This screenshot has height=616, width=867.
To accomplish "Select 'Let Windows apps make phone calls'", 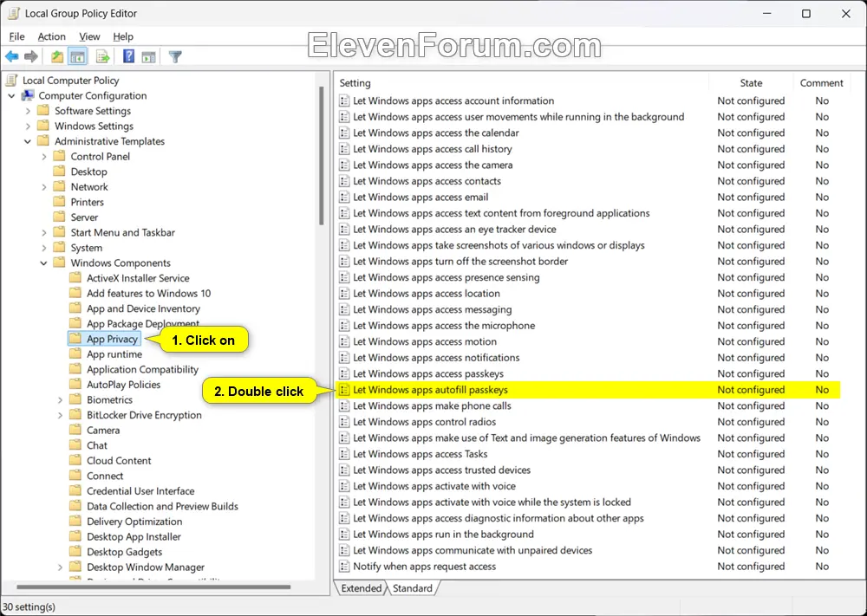I will pos(432,405).
